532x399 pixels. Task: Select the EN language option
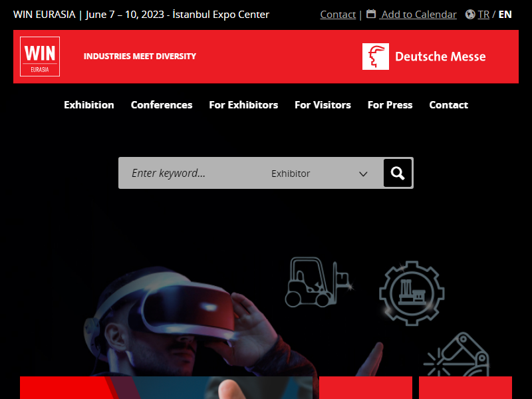[505, 14]
